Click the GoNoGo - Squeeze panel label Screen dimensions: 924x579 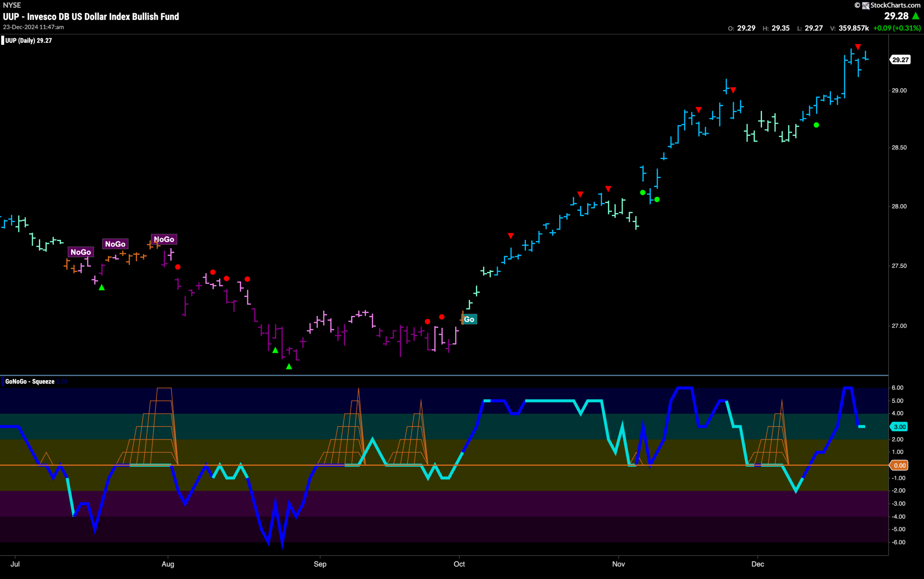pyautogui.click(x=30, y=381)
